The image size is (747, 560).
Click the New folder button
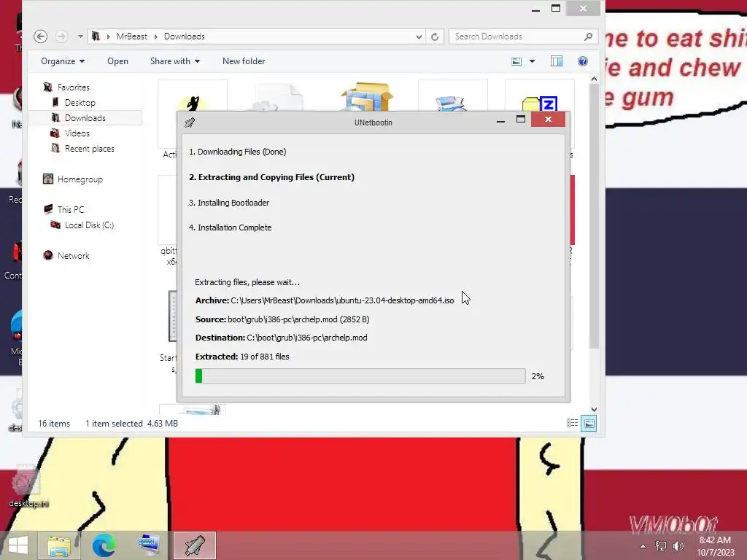(x=244, y=61)
